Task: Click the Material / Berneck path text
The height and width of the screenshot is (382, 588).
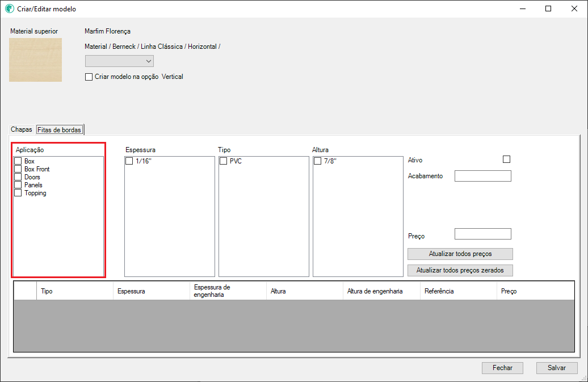Action: click(x=153, y=47)
